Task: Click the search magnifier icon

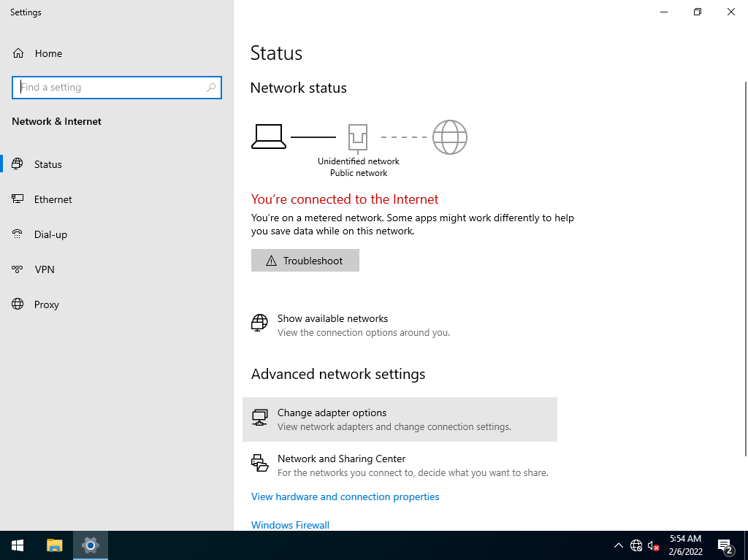Action: tap(211, 88)
